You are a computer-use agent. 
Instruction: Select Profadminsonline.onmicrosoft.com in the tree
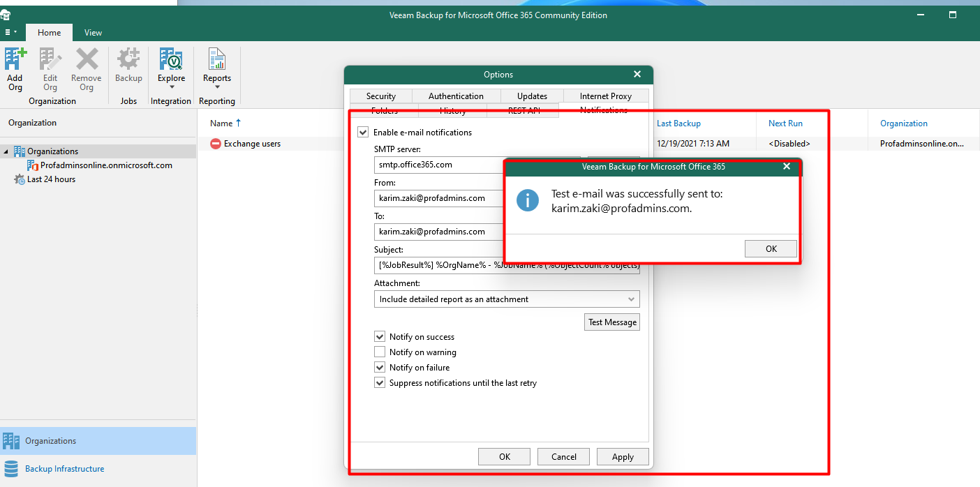tap(106, 165)
